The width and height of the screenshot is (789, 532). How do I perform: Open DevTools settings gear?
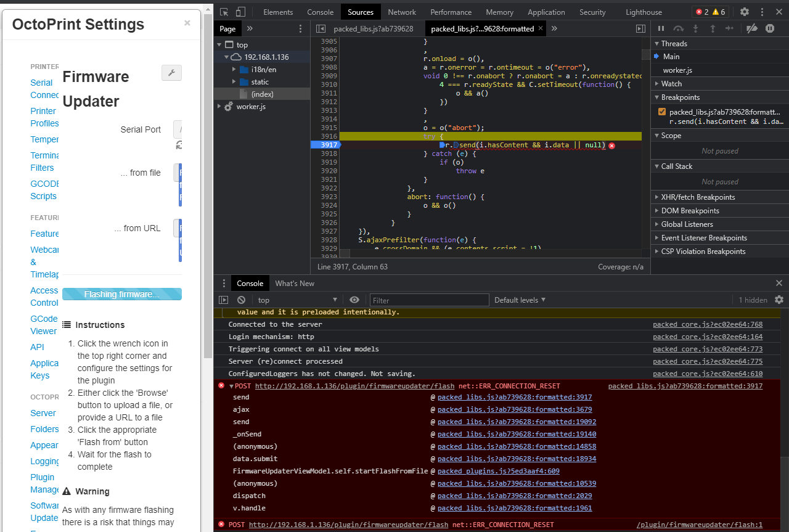coord(745,12)
